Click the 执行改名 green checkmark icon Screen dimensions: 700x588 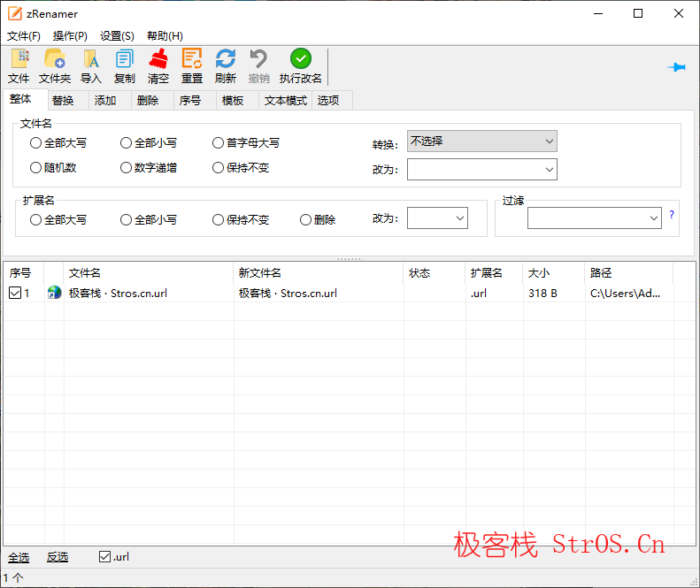tap(301, 58)
